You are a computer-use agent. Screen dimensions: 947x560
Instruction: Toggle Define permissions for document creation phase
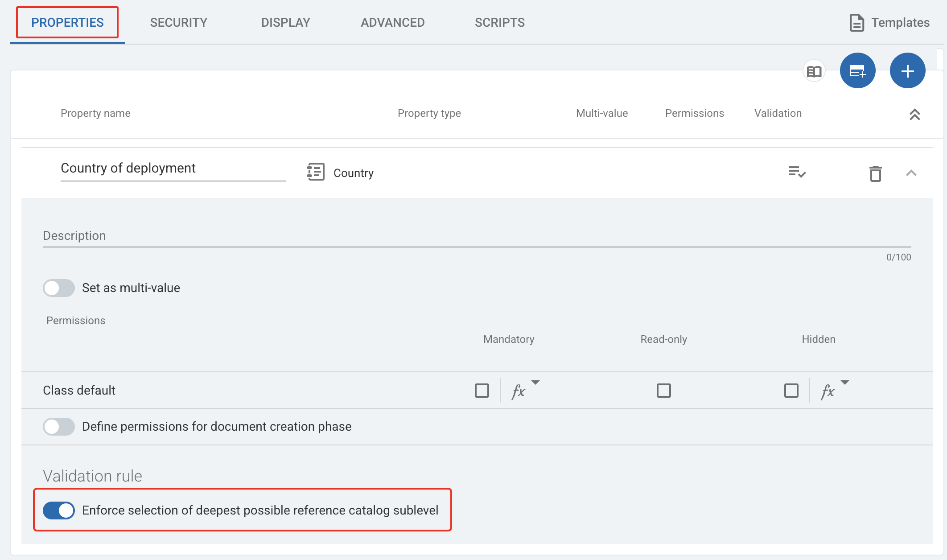coord(59,427)
